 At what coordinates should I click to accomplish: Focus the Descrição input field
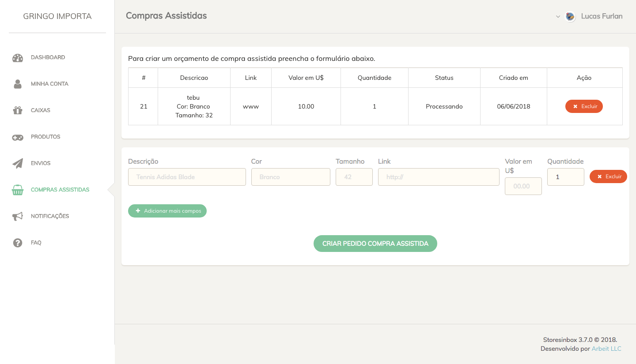click(x=187, y=177)
